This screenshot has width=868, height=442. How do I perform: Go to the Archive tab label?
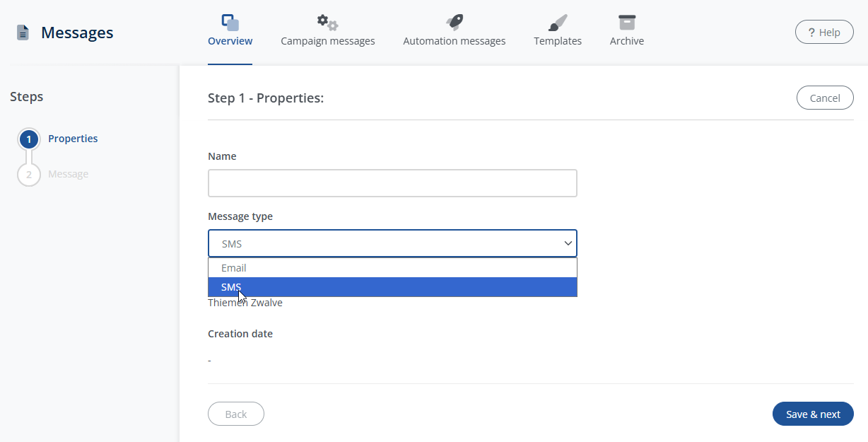(626, 41)
